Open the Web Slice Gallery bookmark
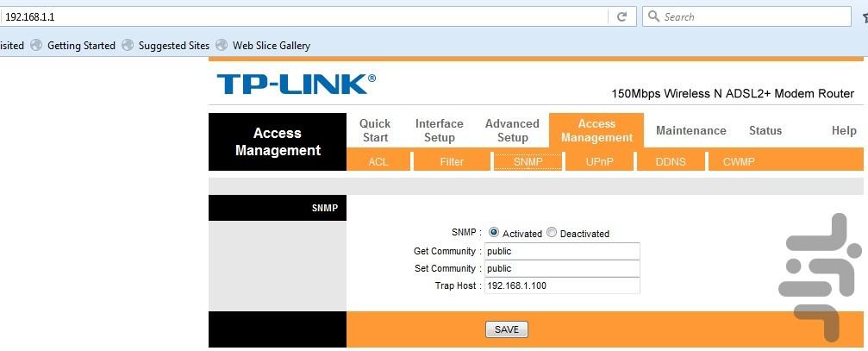Viewport: 868px width, 351px height. click(x=271, y=46)
